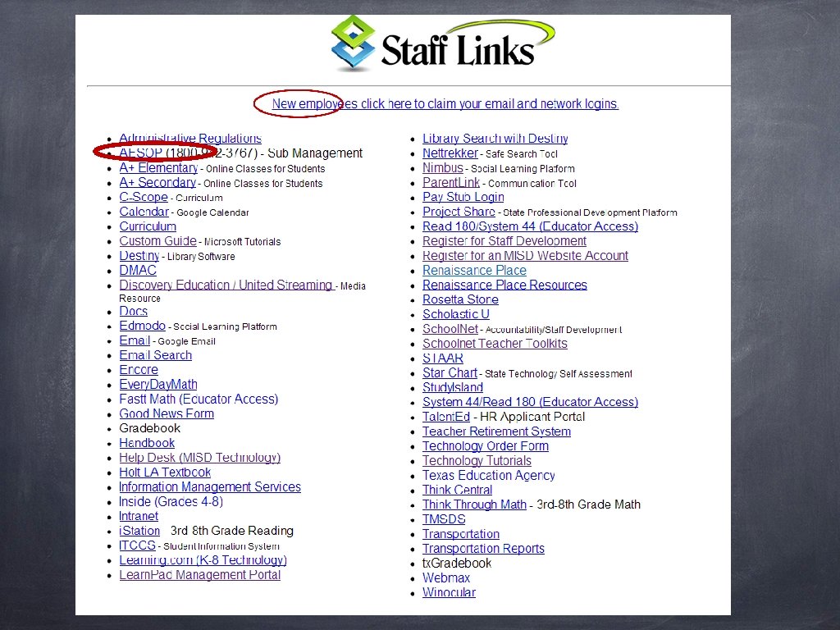Open the Docs link
The image size is (840, 630).
click(x=133, y=311)
